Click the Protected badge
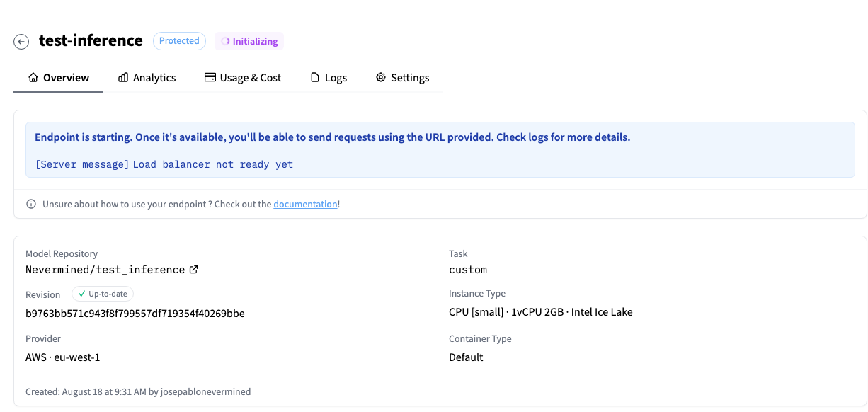868x412 pixels. (179, 41)
